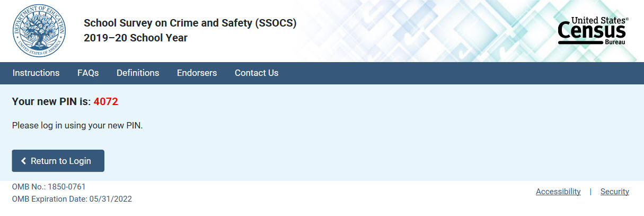
Task: Click the 'Please log in using your new PIN' text
Action: 77,126
